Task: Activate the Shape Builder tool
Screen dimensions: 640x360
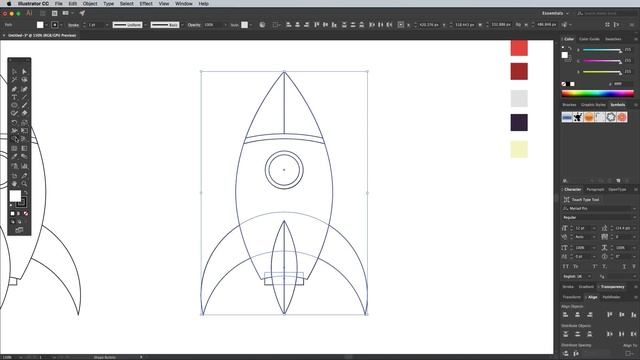Action: tap(14, 139)
